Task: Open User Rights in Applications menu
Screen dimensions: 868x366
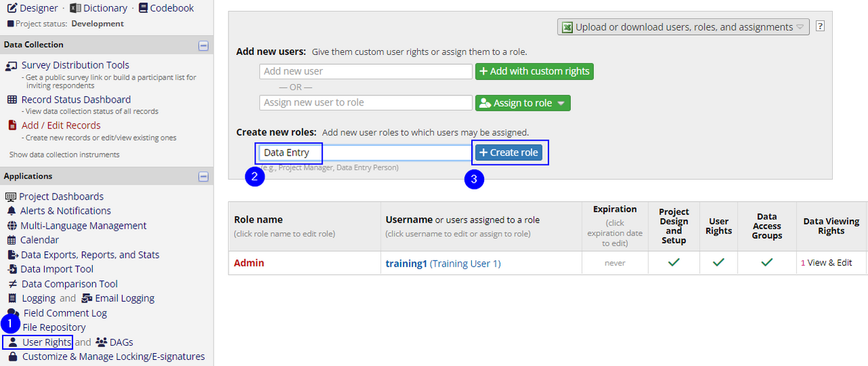Action: (x=46, y=342)
